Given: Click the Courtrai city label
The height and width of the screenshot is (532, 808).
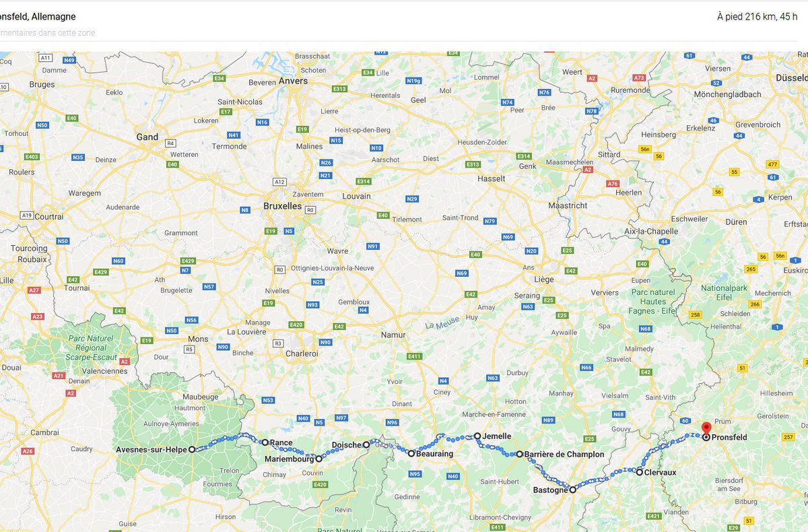Looking at the screenshot, I should click(49, 217).
